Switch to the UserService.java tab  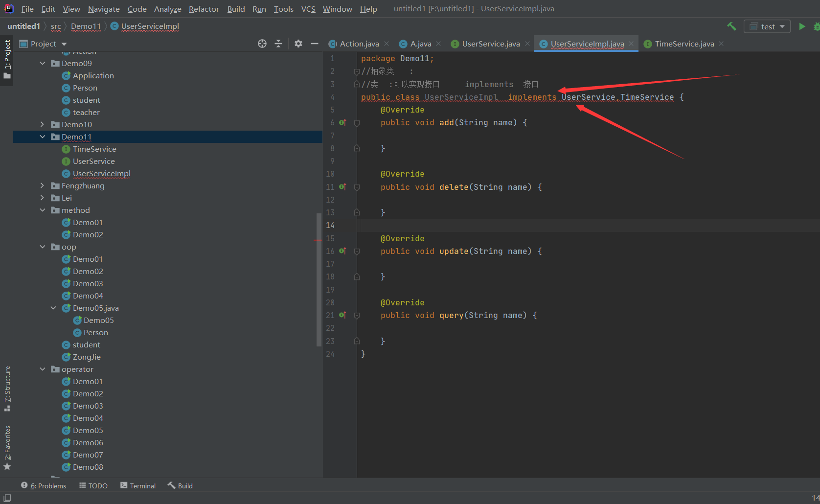[x=491, y=44]
